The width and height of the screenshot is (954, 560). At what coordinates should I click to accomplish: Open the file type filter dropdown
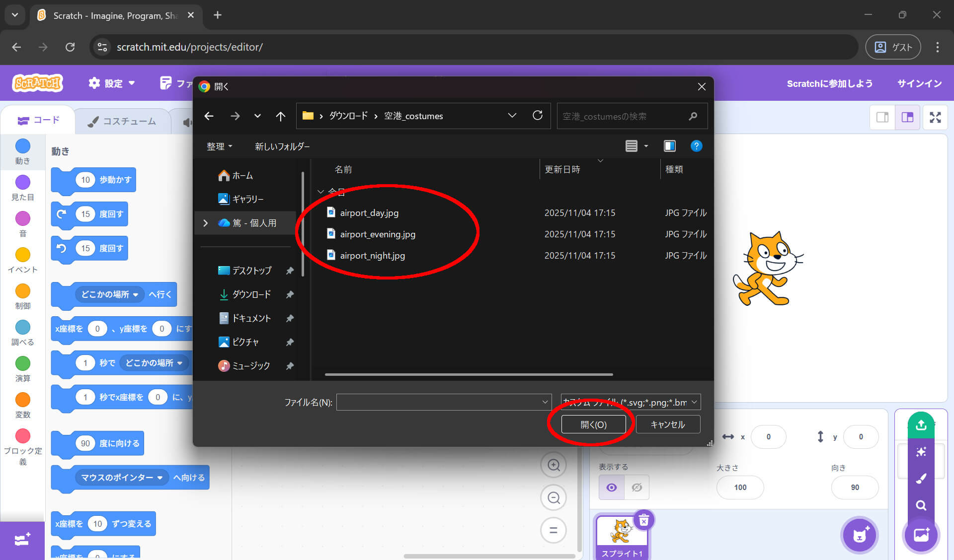pyautogui.click(x=631, y=402)
